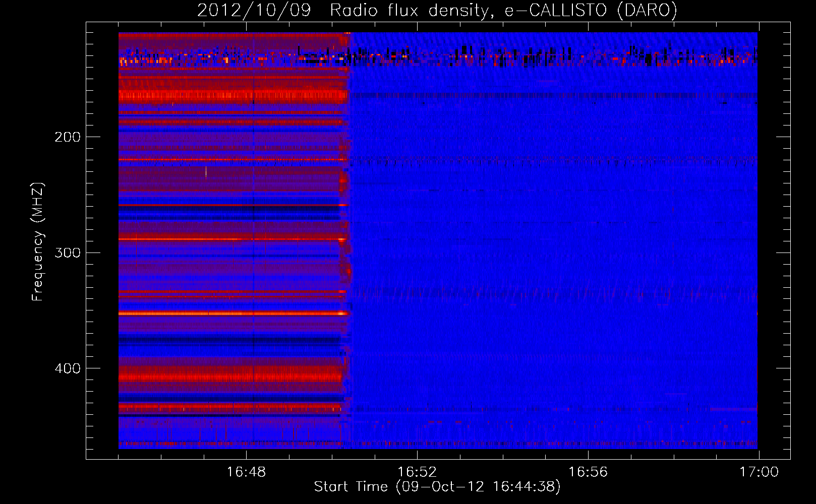Click the 400 frequency tick label

tap(68, 368)
